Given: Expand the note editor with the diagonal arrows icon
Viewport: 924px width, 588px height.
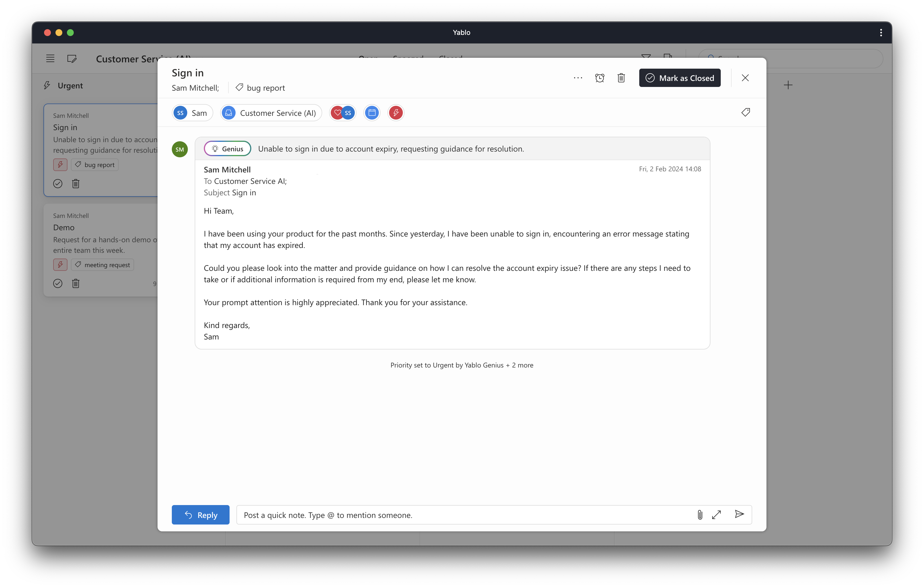Looking at the screenshot, I should tap(716, 515).
